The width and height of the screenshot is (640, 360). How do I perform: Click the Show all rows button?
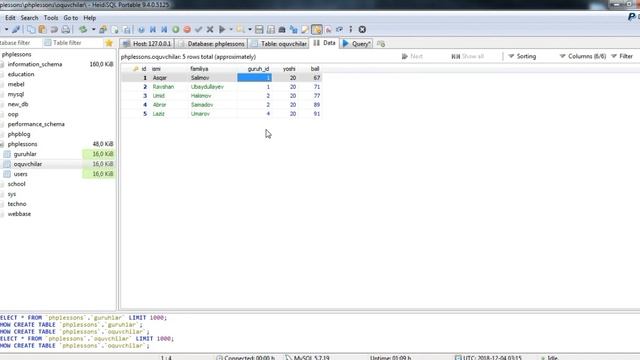(x=468, y=56)
